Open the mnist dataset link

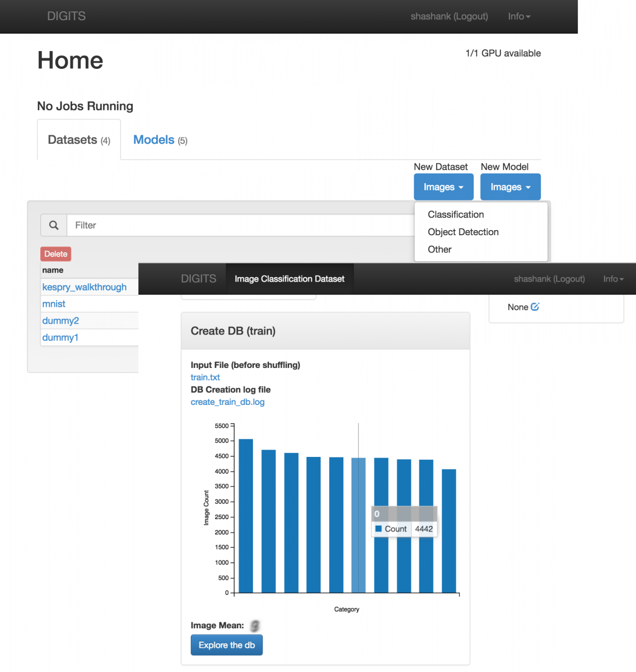point(54,304)
